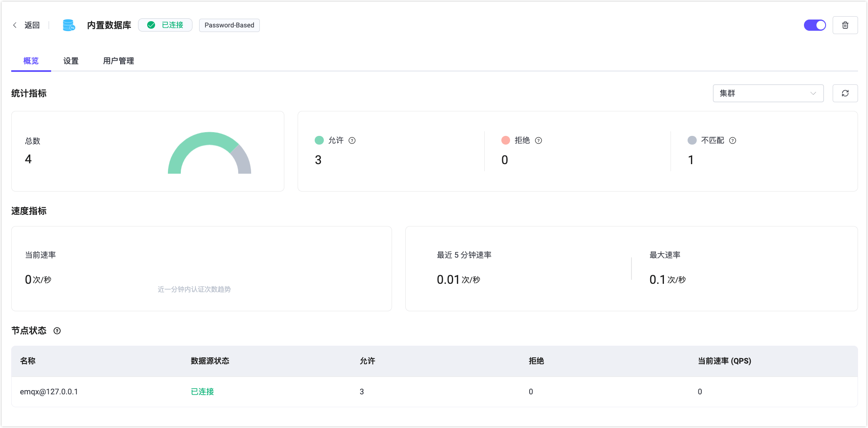Click help icon next to 拒绝
The width and height of the screenshot is (868, 428).
coord(538,140)
